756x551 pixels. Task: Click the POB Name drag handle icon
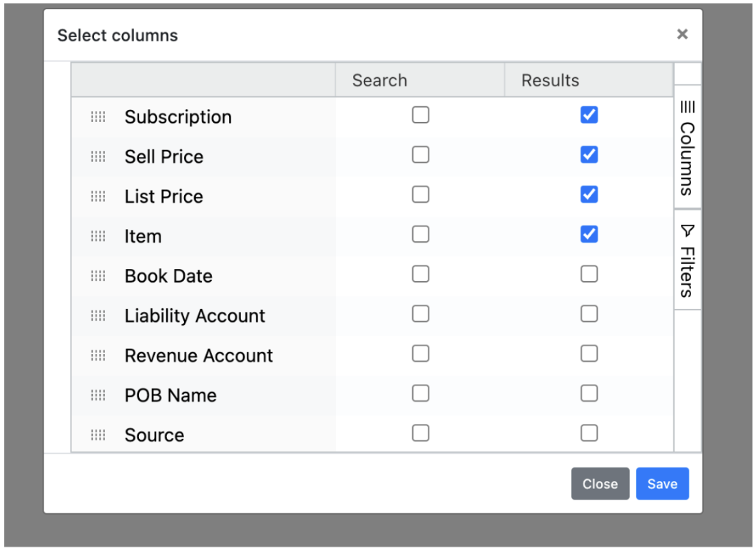click(x=98, y=395)
